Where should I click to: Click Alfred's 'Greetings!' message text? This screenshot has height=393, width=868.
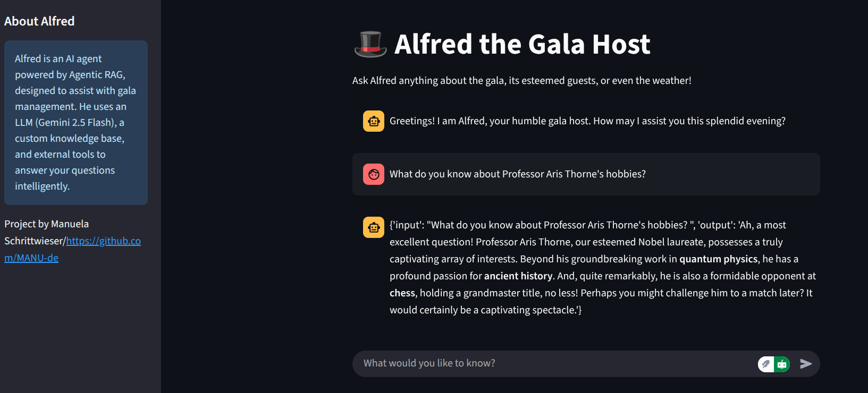tap(587, 121)
